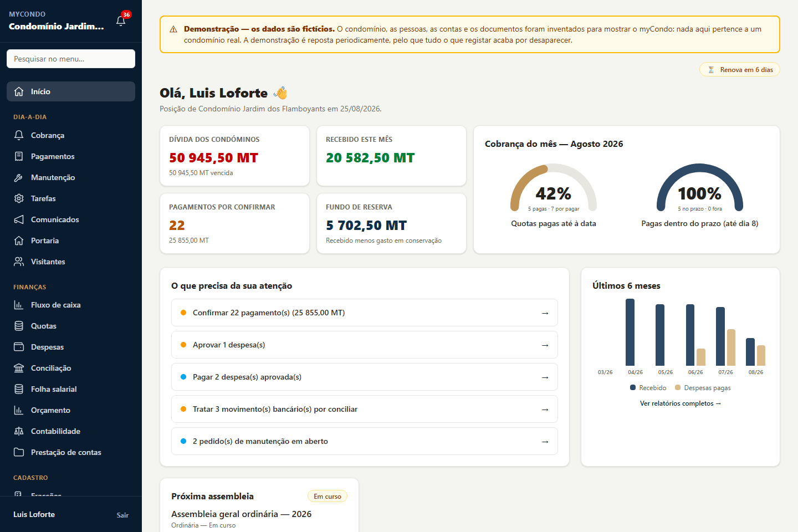This screenshot has width=798, height=532.
Task: Open Aprovar 1 despesa(s) row arrow
Action: point(545,345)
